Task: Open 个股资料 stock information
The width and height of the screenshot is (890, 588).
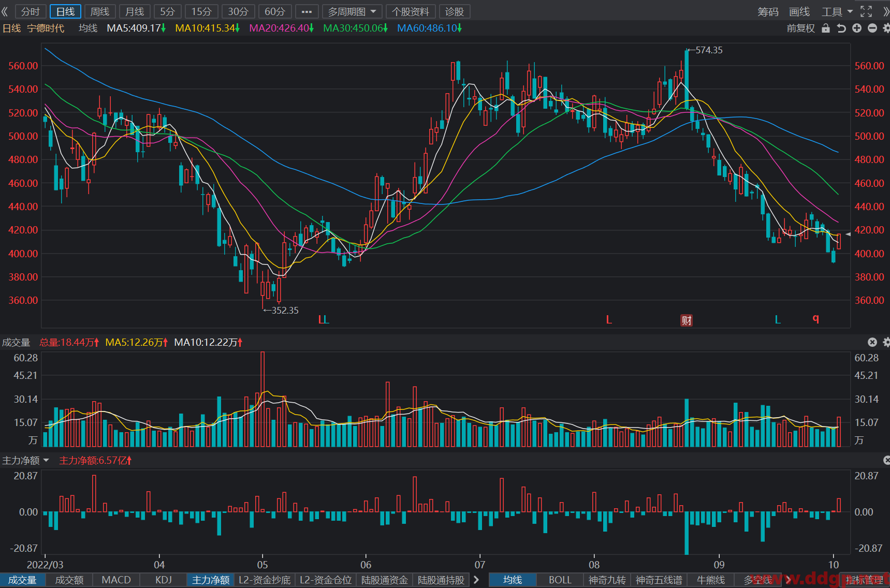Action: coord(411,11)
